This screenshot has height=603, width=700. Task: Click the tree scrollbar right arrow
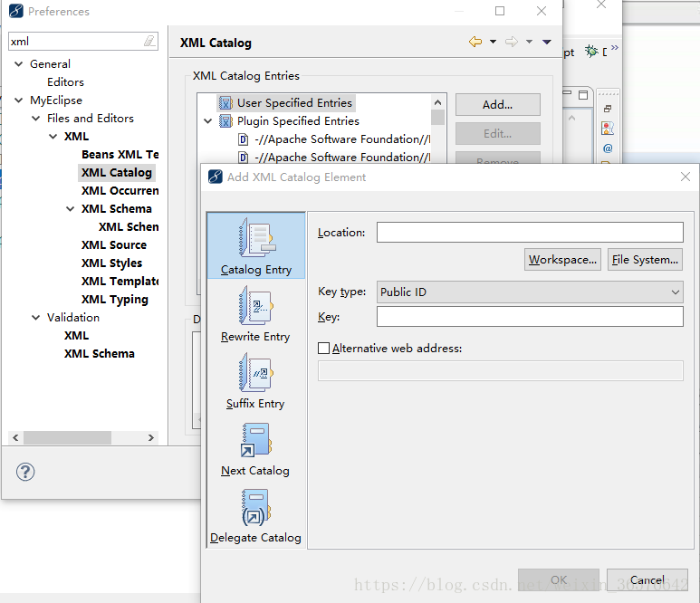point(151,437)
